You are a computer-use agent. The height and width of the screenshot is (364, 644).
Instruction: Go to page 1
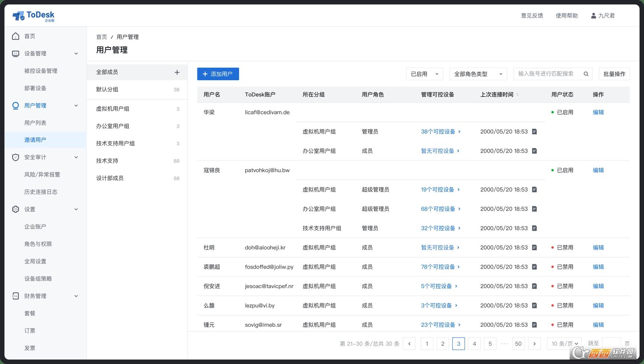pos(427,344)
